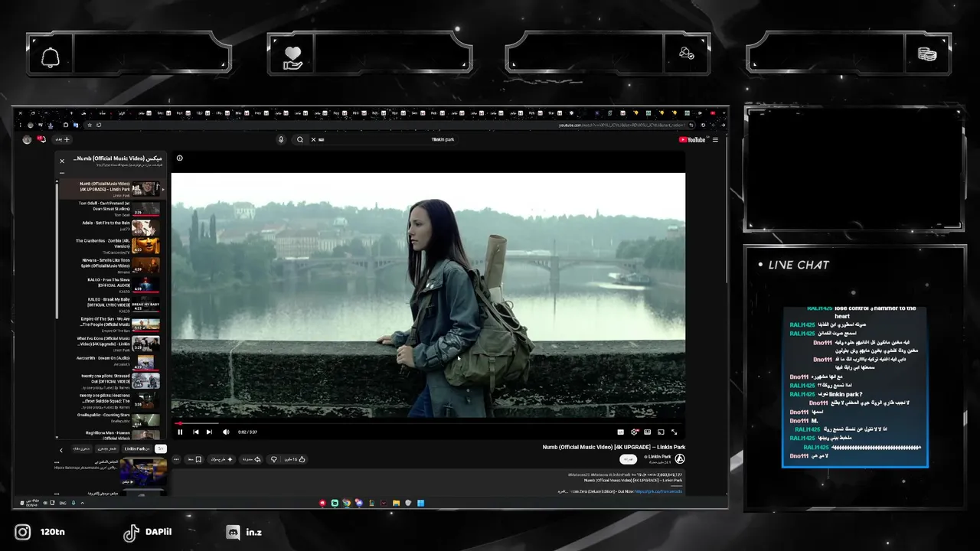Clear the YouTube search box text
Image resolution: width=980 pixels, height=551 pixels.
[x=313, y=139]
